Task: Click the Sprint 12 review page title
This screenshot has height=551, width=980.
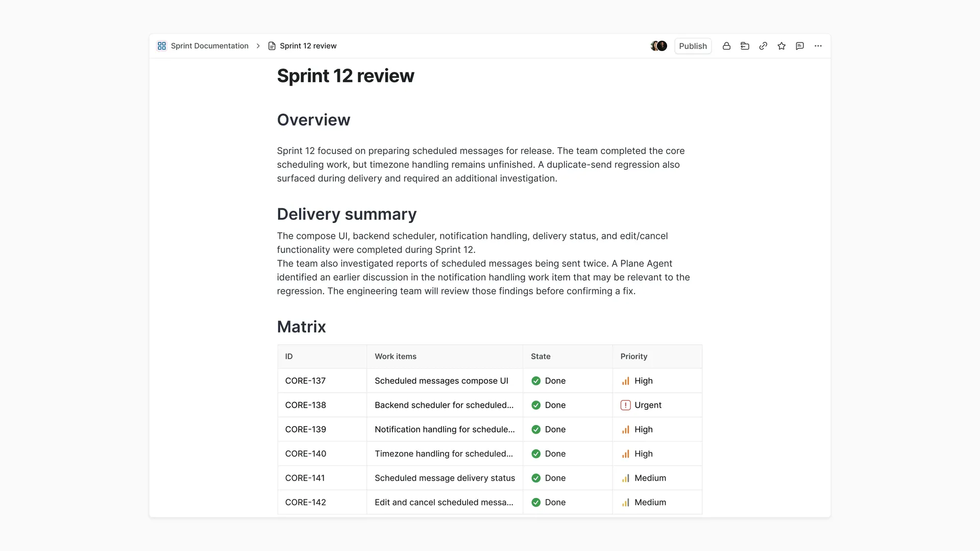Action: pyautogui.click(x=346, y=76)
